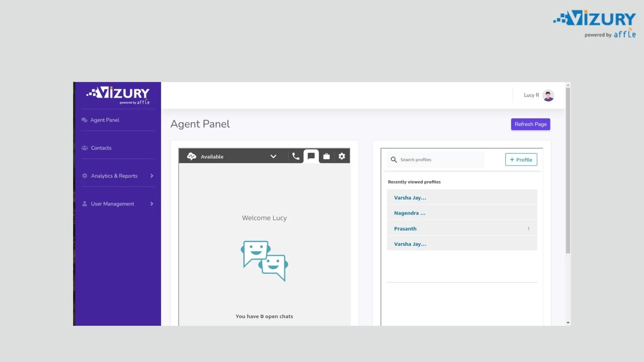Open the phone calls tab icon
Viewport: 644px width, 362px height.
click(x=296, y=157)
